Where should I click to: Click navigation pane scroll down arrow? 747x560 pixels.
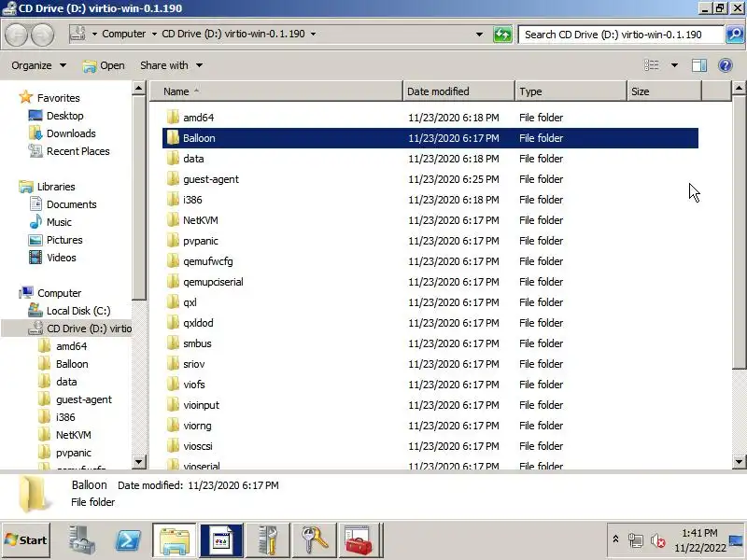tap(138, 461)
